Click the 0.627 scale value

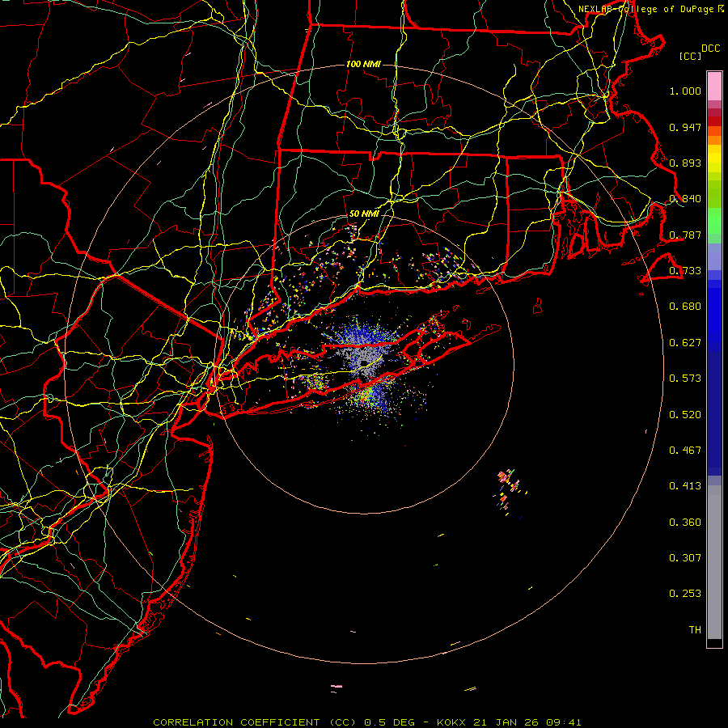click(685, 343)
